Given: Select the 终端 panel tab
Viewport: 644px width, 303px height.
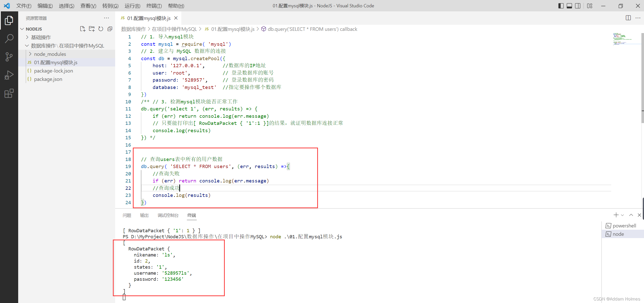Looking at the screenshot, I should pyautogui.click(x=192, y=215).
